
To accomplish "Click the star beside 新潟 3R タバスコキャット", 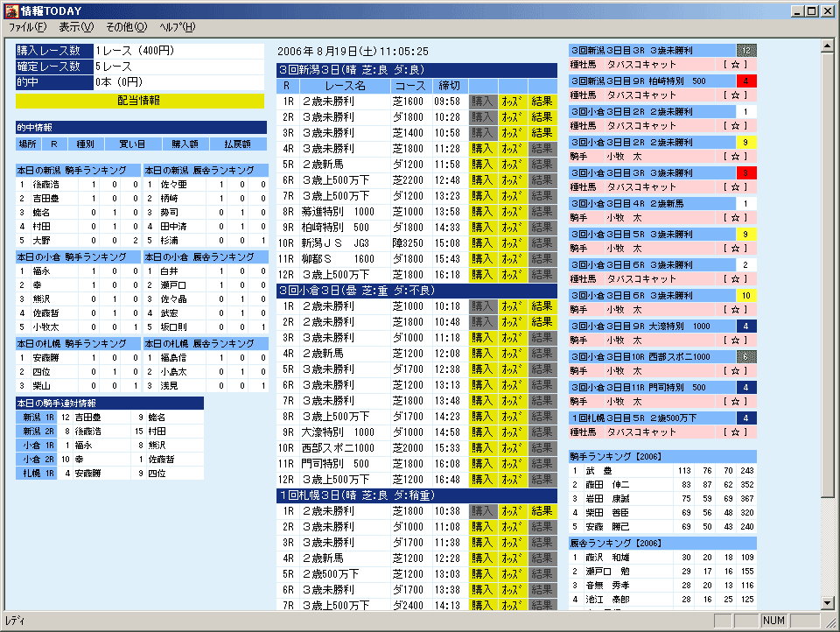I will [734, 66].
